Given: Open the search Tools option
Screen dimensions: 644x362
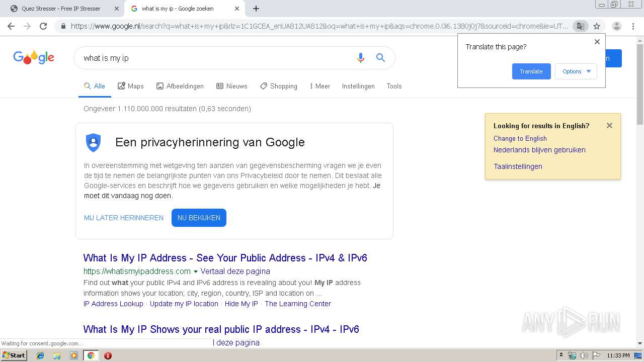Looking at the screenshot, I should [394, 86].
